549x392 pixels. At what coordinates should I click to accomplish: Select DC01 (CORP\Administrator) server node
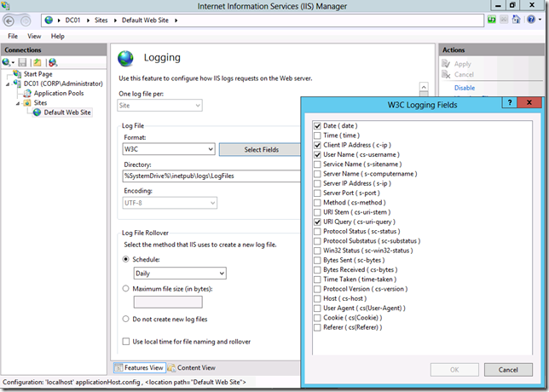(63, 84)
